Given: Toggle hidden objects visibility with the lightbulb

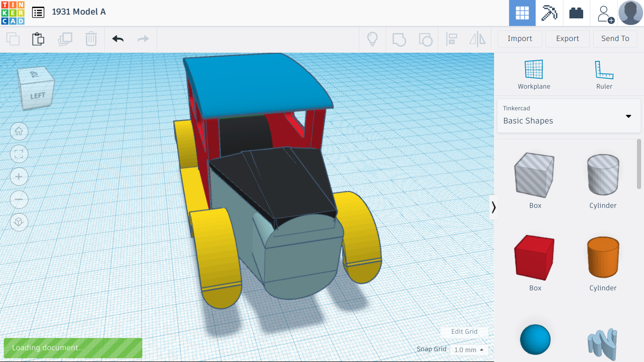Looking at the screenshot, I should (x=372, y=39).
